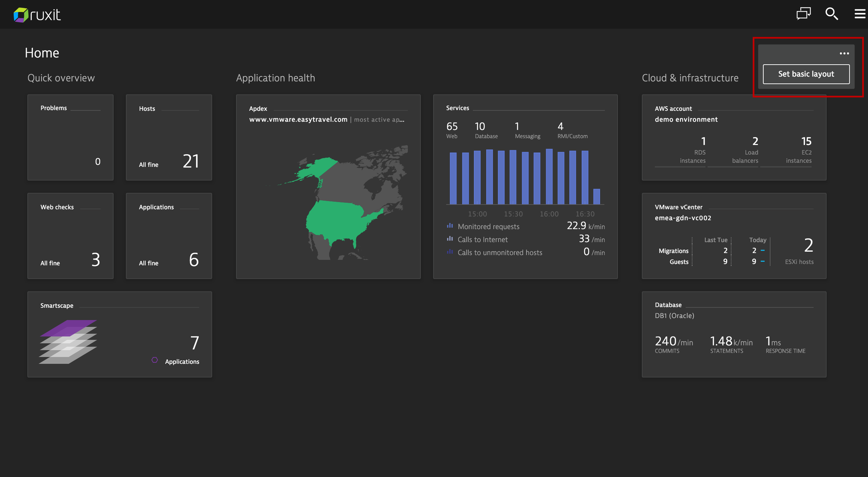Open the Applications tile showing 6

(169, 236)
